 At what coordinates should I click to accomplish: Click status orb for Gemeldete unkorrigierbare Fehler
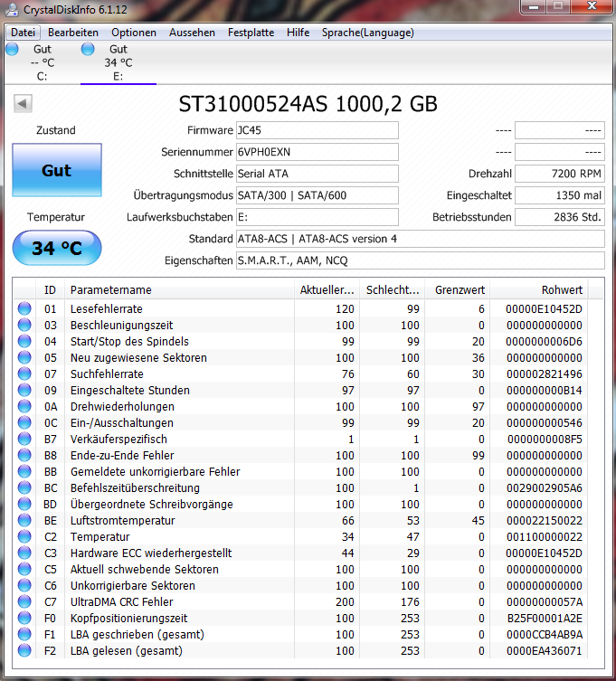(x=24, y=472)
